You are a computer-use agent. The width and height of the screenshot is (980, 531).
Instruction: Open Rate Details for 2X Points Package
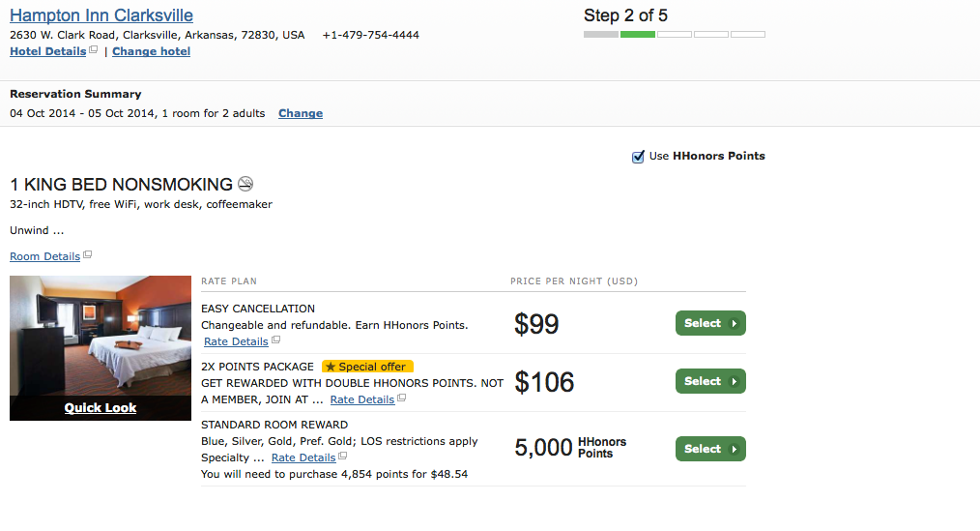pos(362,399)
